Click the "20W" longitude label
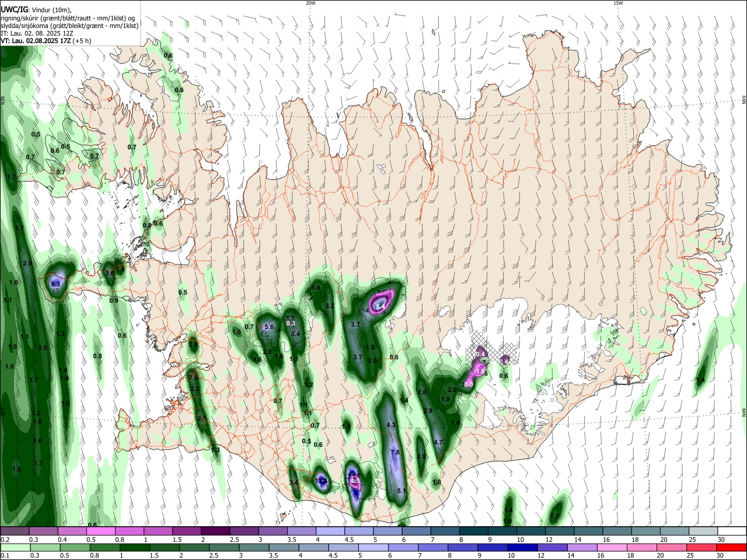 tap(310, 3)
